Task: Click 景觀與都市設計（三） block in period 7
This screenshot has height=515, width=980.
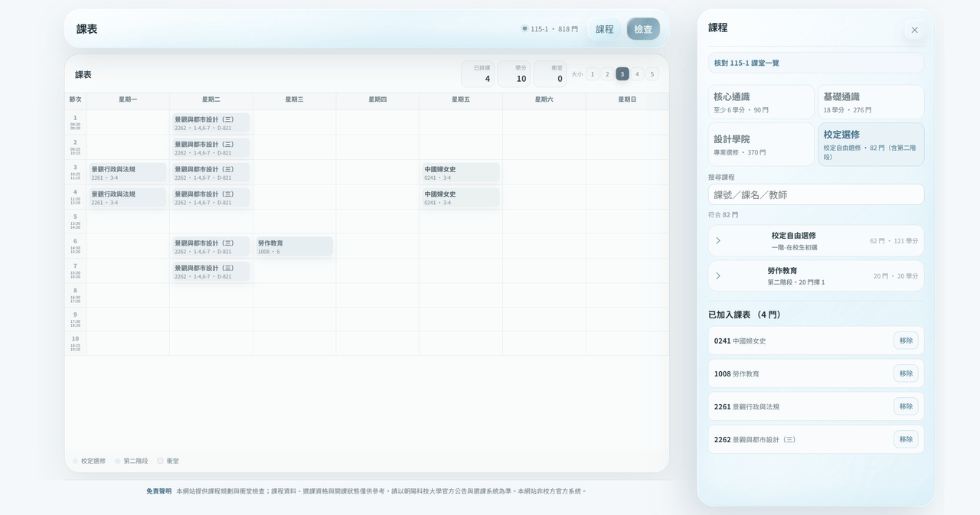Action: click(x=211, y=272)
